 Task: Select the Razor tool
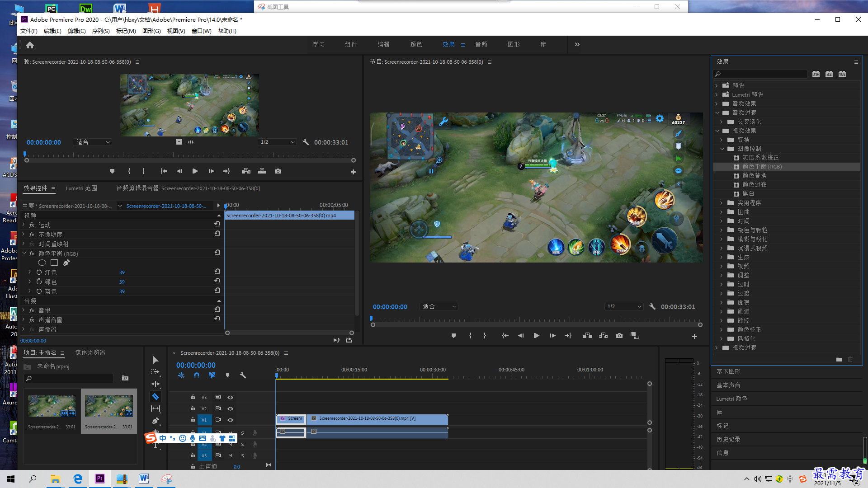156,396
